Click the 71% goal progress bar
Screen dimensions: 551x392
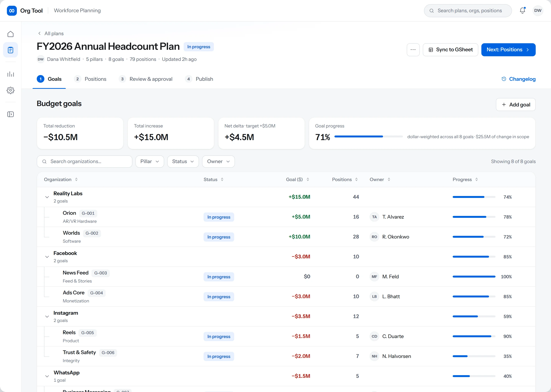pos(368,137)
